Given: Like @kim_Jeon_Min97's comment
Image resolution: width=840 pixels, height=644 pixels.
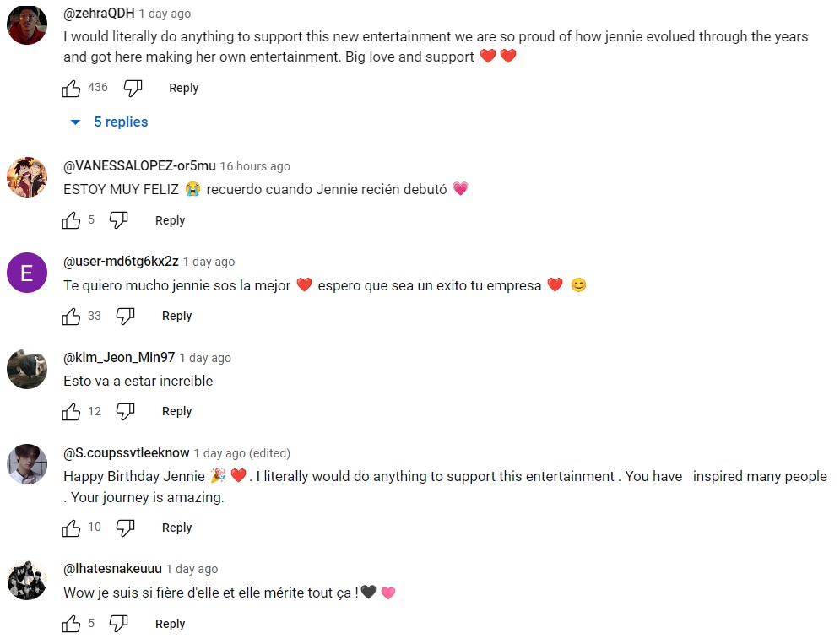Looking at the screenshot, I should click(x=72, y=411).
